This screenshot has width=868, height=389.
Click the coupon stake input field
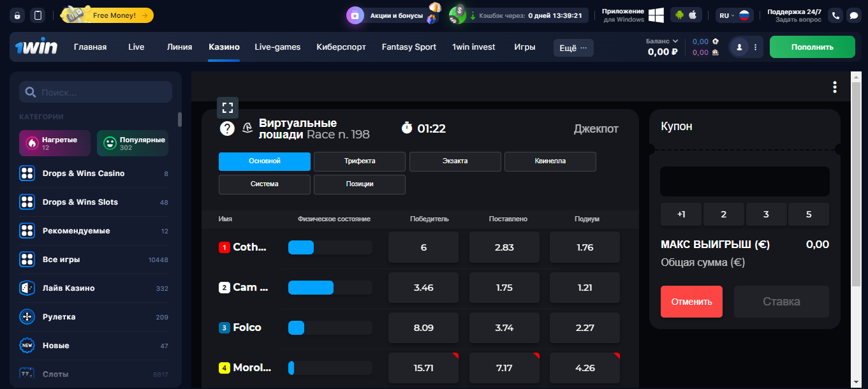click(x=745, y=182)
